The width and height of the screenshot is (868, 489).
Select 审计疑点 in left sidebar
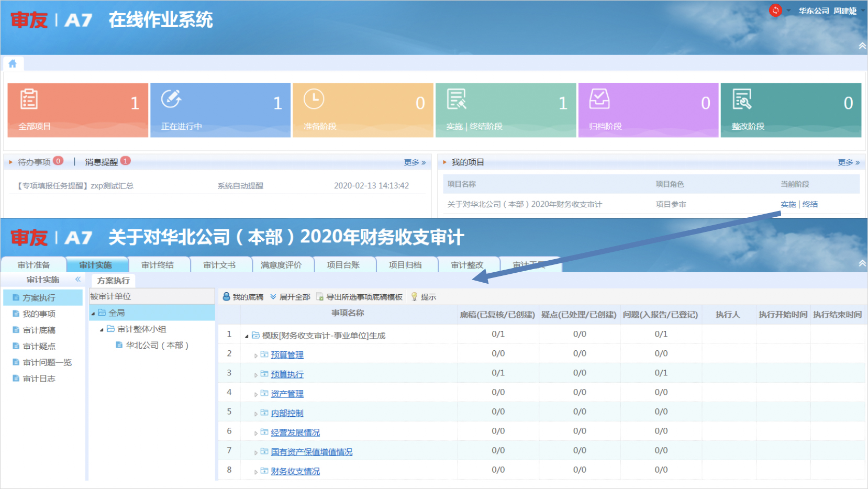click(39, 346)
